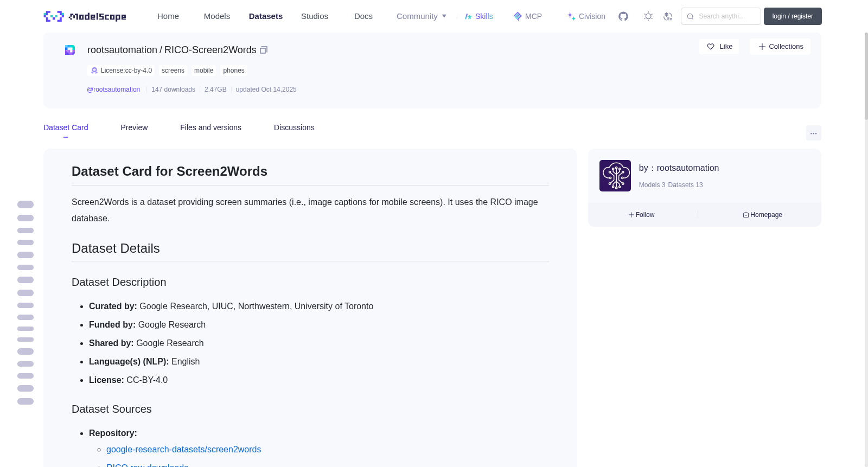Image resolution: width=868 pixels, height=467 pixels.
Task: Go to the Home menu item
Action: coord(168,16)
